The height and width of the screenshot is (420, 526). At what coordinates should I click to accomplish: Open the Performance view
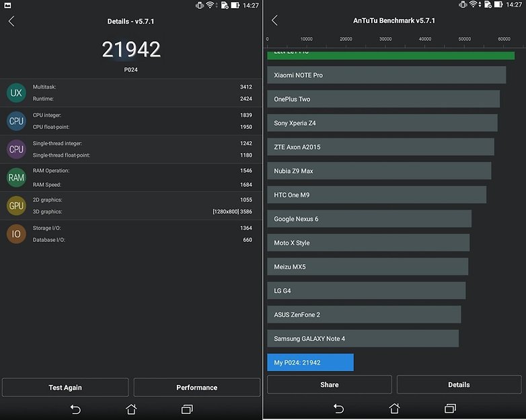[x=197, y=387]
